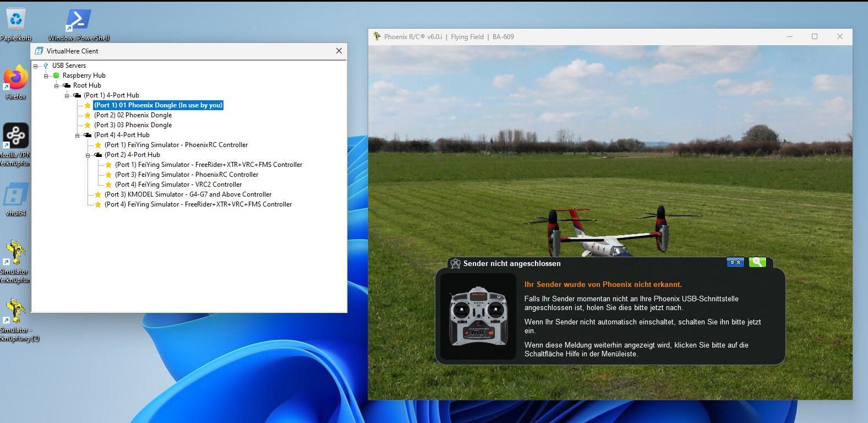Collapse the (Port 2) 4-Port Hub node
This screenshot has width=868, height=423.
tap(88, 155)
